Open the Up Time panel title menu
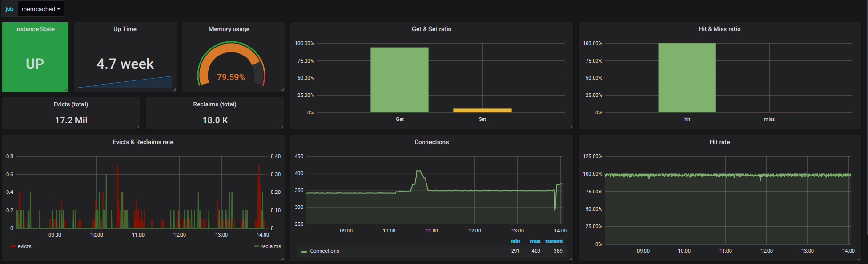 point(125,29)
